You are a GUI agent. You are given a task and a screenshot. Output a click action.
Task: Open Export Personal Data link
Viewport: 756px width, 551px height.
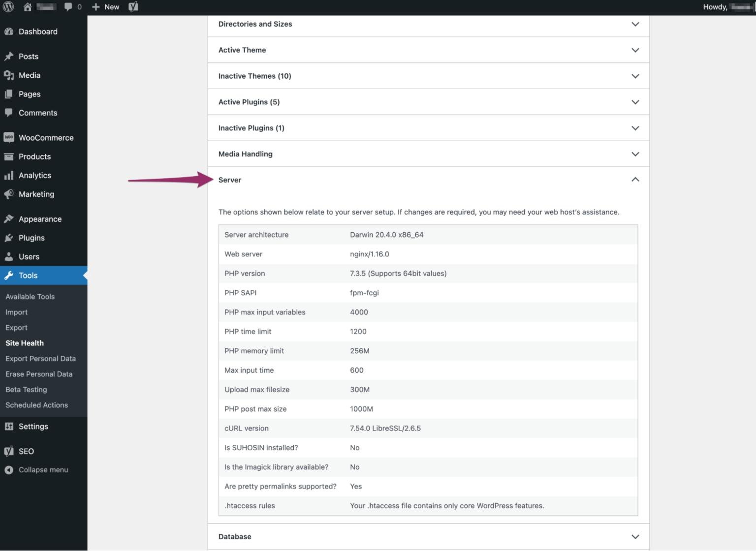click(x=40, y=359)
